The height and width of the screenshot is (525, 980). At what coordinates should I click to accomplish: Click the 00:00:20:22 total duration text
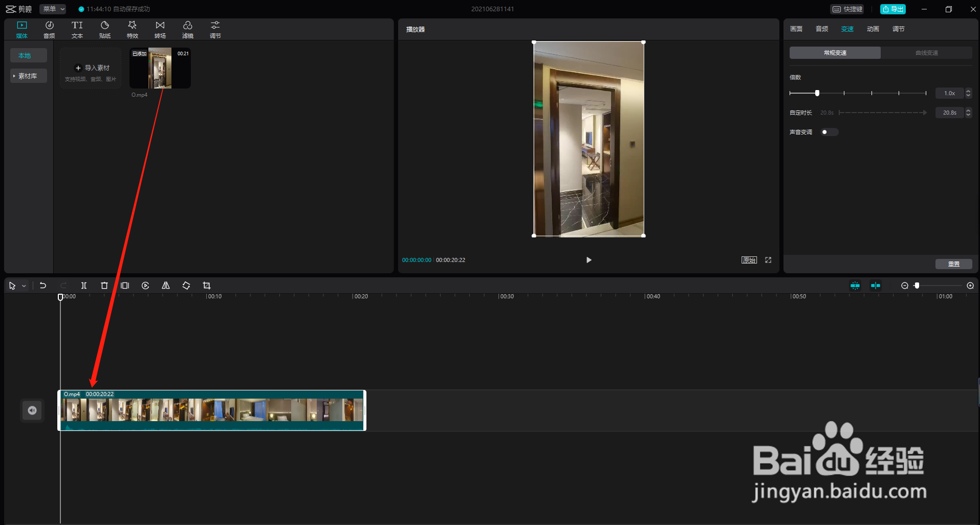[x=450, y=260]
